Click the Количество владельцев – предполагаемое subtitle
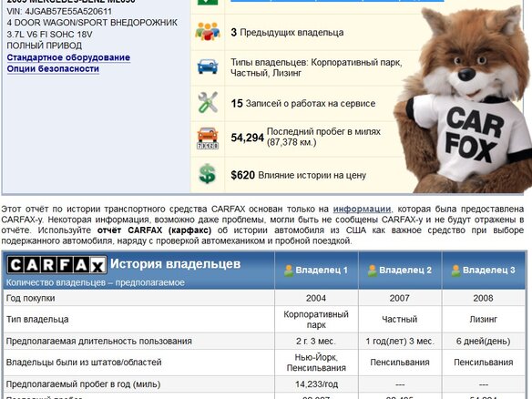The height and width of the screenshot is (399, 532). 96,282
